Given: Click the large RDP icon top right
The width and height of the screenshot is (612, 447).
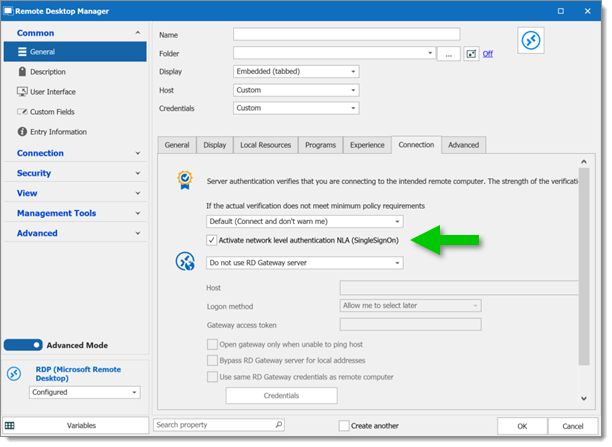Looking at the screenshot, I should [531, 40].
